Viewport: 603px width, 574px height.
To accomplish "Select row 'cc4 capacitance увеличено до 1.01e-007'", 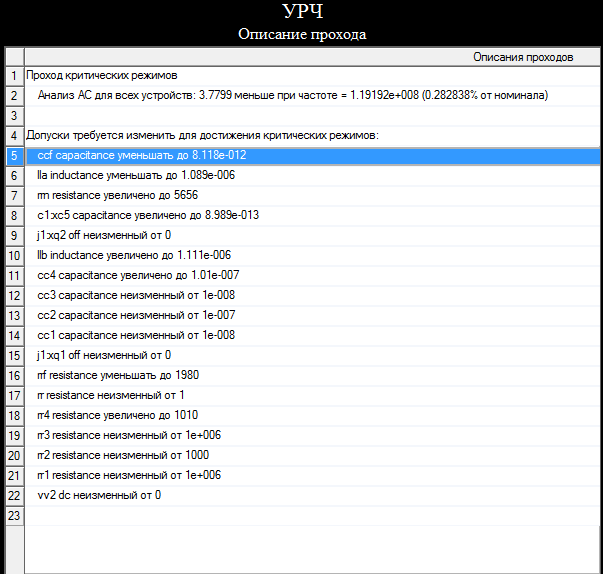I will [312, 275].
